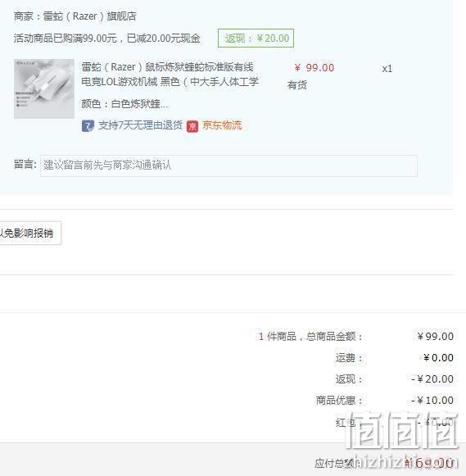
Task: Open the product title link 雷蛇（Razer）鼠标炼狱蝰蛇
Action: click(170, 74)
